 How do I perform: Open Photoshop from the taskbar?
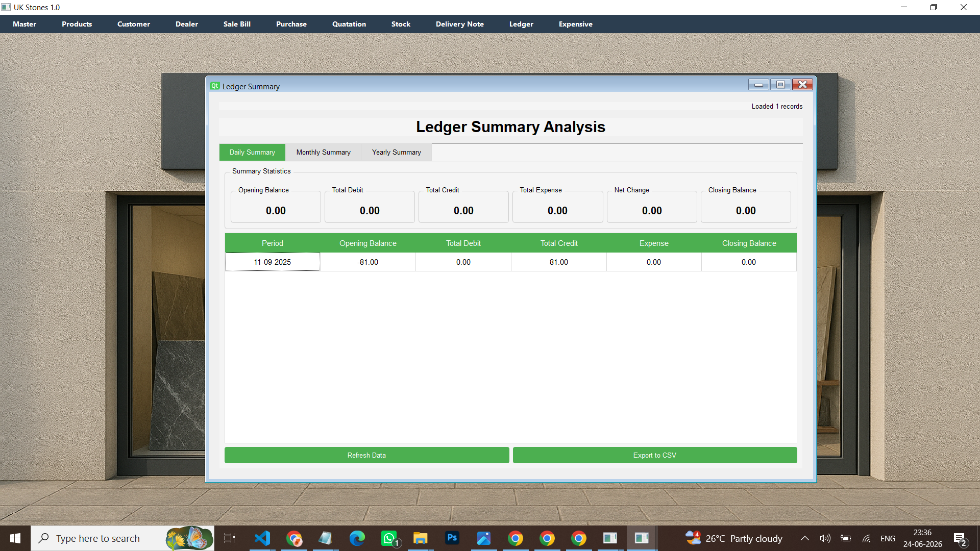(452, 538)
